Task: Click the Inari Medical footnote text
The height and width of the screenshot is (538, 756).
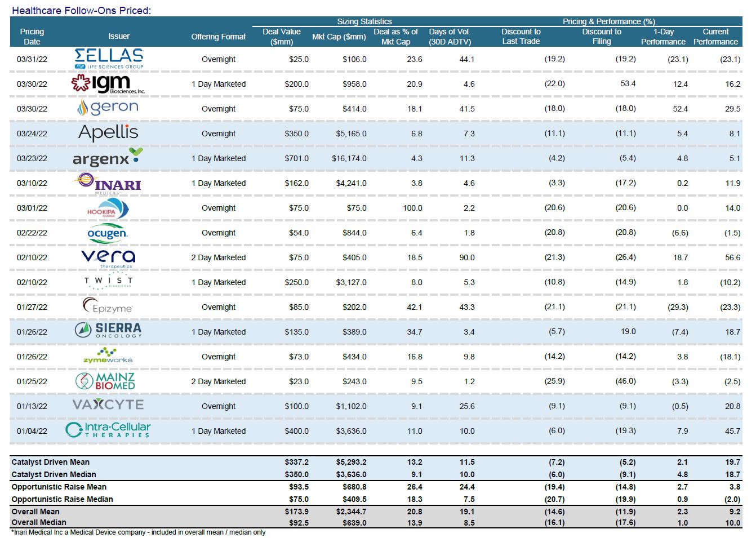Action: (138, 532)
